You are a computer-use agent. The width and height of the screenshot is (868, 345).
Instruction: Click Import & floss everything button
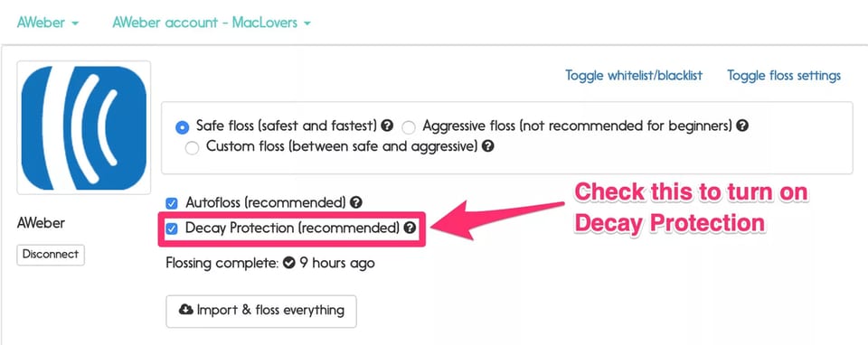[261, 312]
